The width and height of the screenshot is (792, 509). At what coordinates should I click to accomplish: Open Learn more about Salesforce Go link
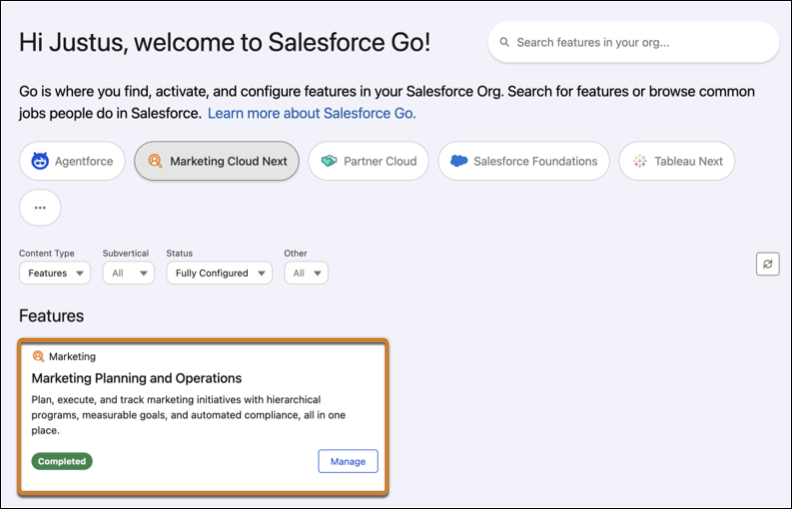click(x=312, y=113)
